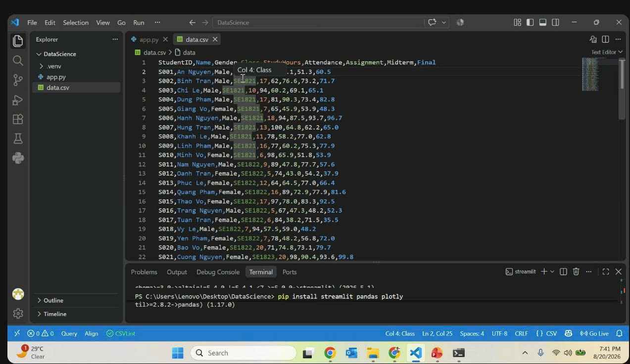Toggle the primary side bar layout button
Viewport: 630px width, 364px height.
(x=530, y=22)
